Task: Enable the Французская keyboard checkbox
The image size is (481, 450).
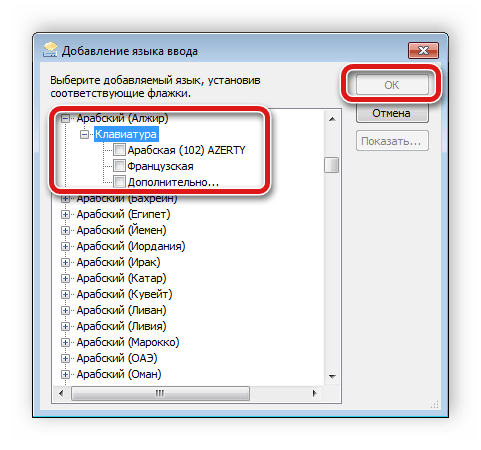Action: pos(119,165)
